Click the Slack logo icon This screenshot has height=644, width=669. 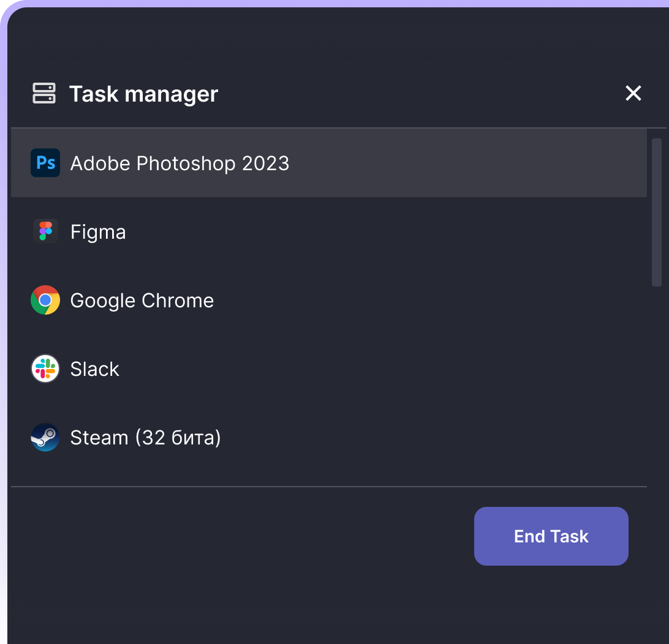(45, 369)
